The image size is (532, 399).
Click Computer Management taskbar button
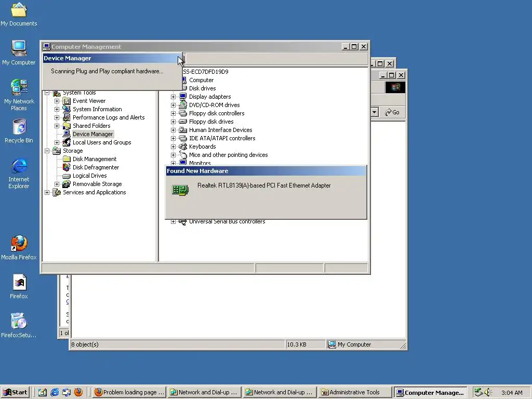coord(430,392)
